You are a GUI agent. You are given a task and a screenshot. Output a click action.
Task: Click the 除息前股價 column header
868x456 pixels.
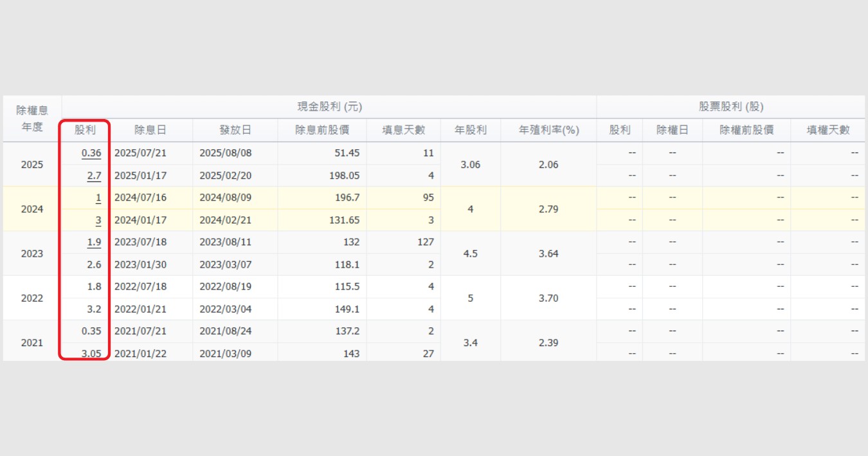(322, 130)
